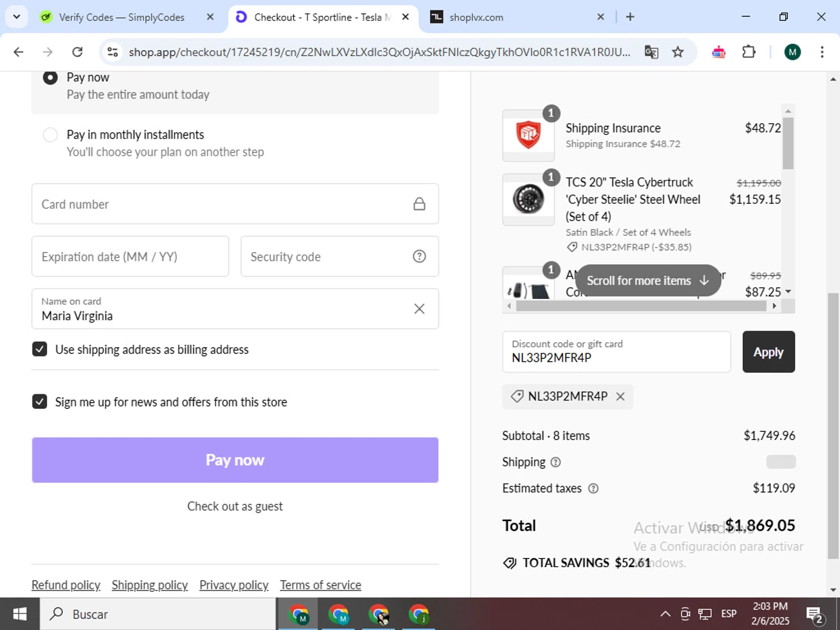840x630 pixels.
Task: Focus the Expiration date field
Action: click(130, 256)
